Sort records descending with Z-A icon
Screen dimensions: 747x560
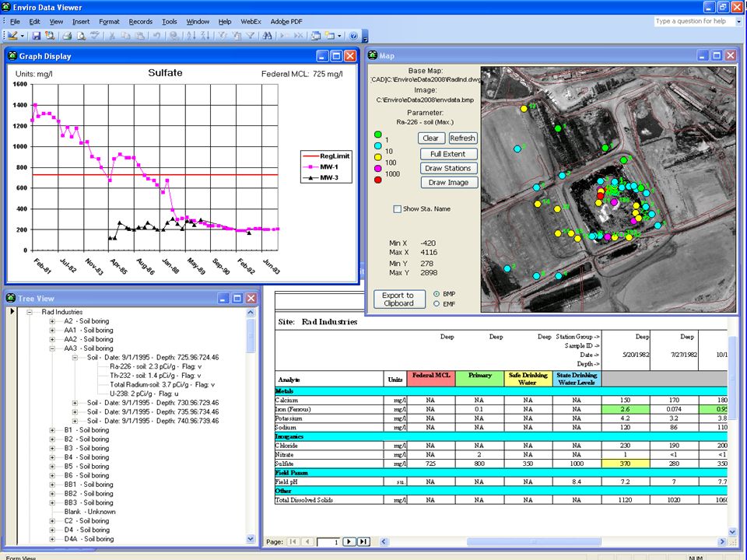205,36
